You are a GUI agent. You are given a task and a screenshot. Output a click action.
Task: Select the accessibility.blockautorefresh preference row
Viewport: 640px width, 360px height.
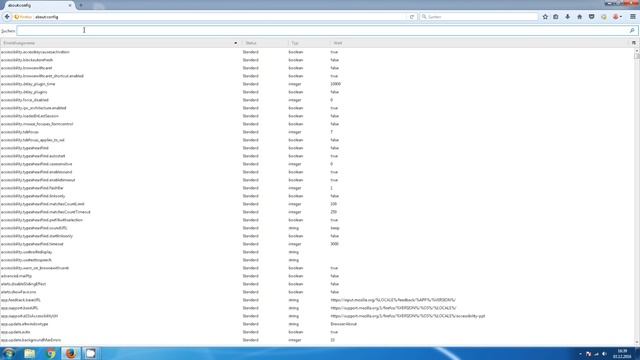317,60
